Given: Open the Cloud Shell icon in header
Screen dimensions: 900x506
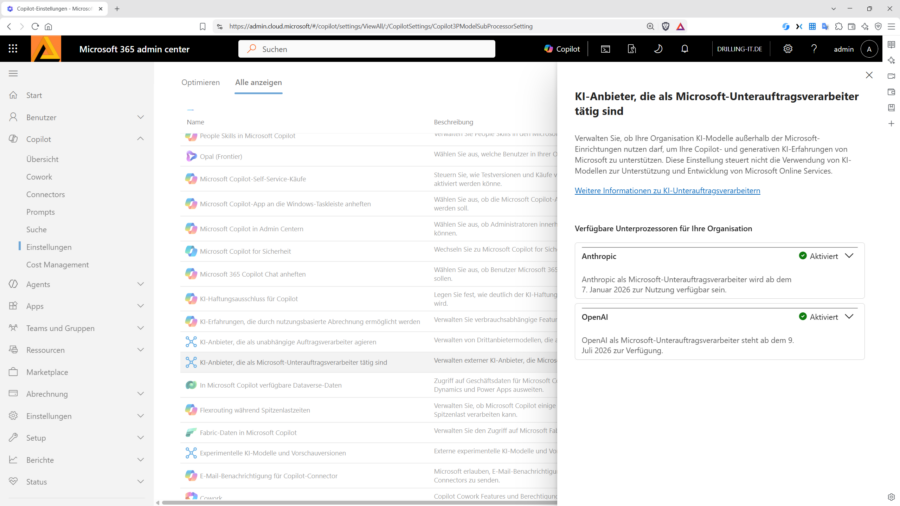Looking at the screenshot, I should [x=606, y=49].
